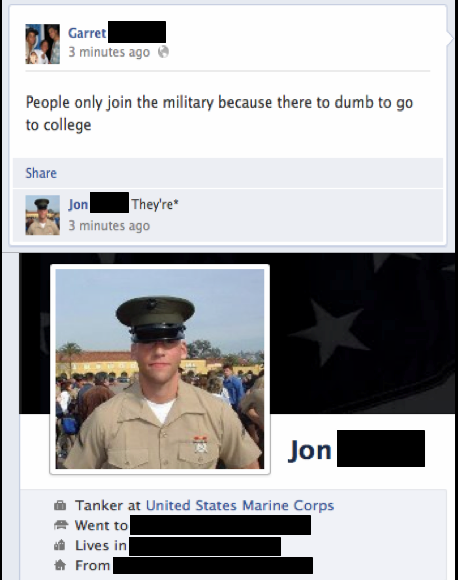Screen dimensions: 458x580
Task: Click the They're* comment text
Action: (x=155, y=204)
